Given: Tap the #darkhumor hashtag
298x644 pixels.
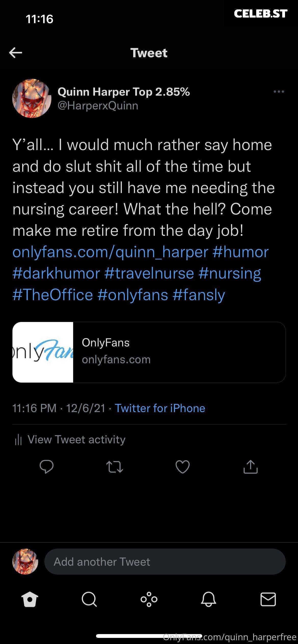Looking at the screenshot, I should [x=56, y=273].
